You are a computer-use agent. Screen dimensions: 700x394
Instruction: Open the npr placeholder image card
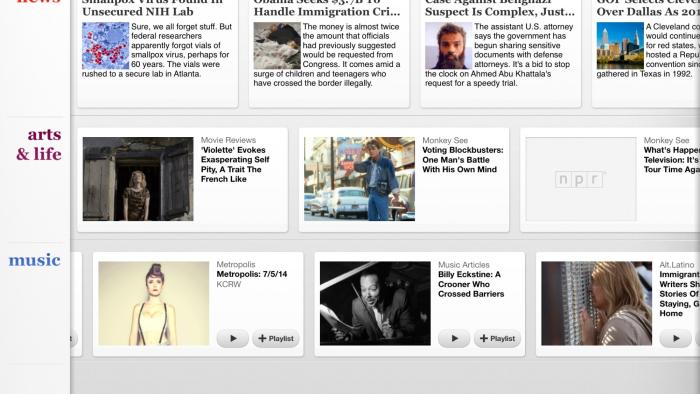[581, 179]
